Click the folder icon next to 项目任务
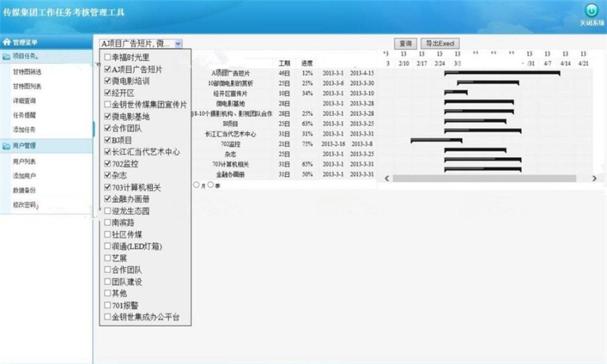Viewport: 607px width, 364px height. coord(6,57)
